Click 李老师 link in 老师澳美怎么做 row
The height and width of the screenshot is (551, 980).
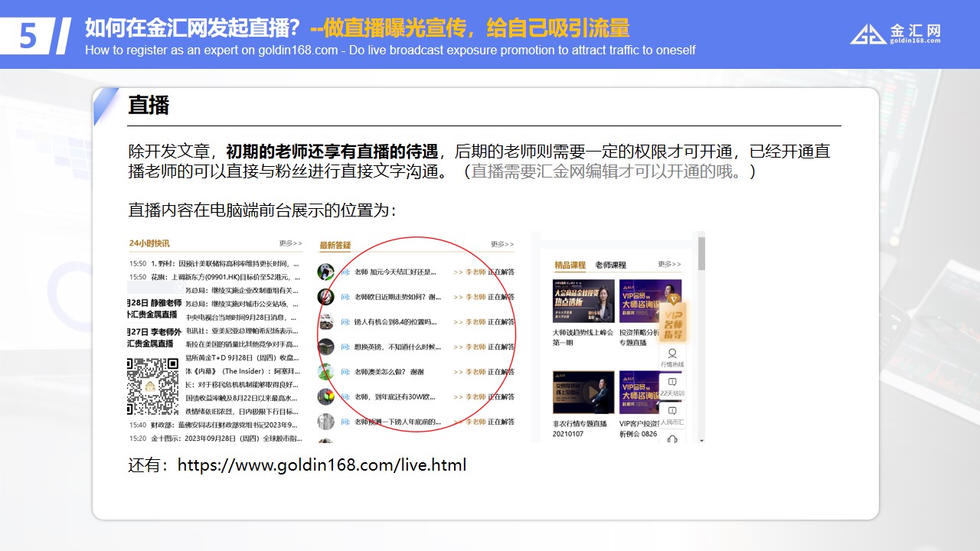[476, 372]
